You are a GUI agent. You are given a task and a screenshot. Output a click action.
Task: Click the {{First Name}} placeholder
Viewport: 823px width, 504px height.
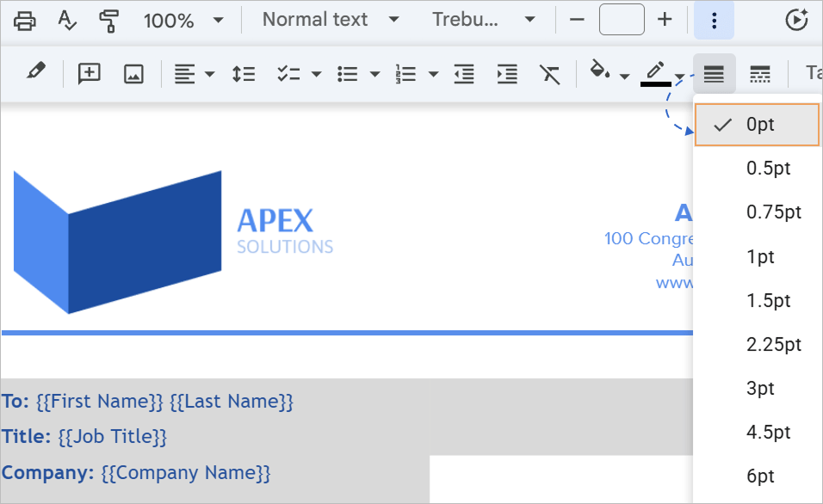pyautogui.click(x=100, y=402)
